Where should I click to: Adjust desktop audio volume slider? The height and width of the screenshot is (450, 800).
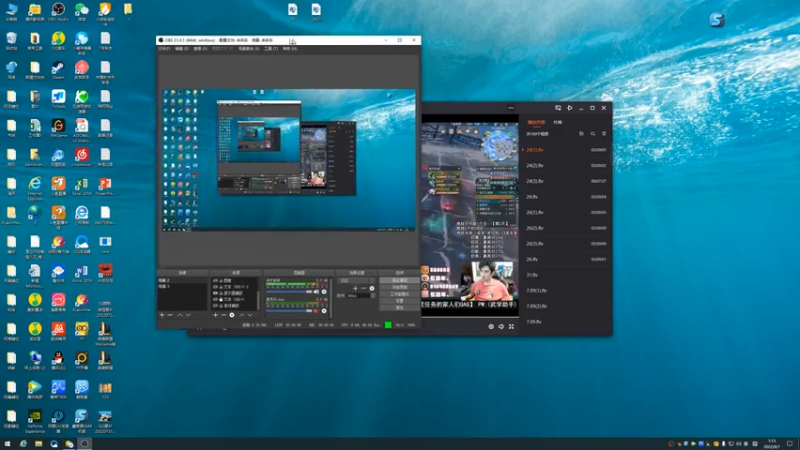[x=289, y=292]
